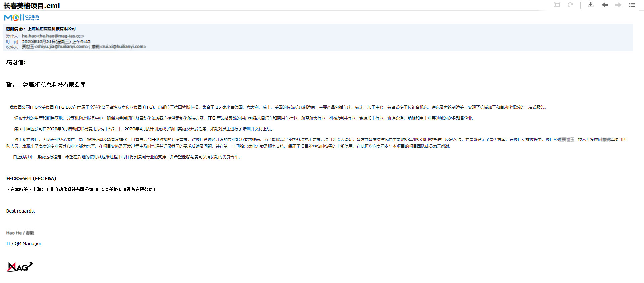Click the first blurred recipient address

(x=55, y=47)
